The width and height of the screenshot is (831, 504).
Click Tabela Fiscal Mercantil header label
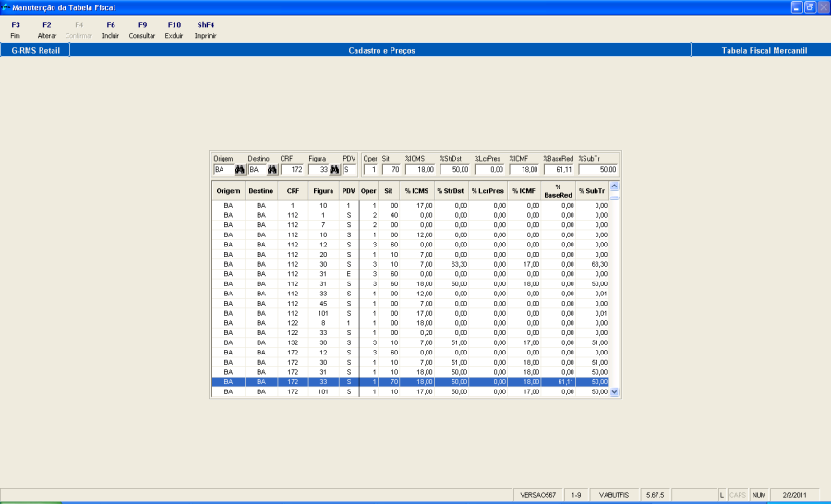tap(765, 51)
